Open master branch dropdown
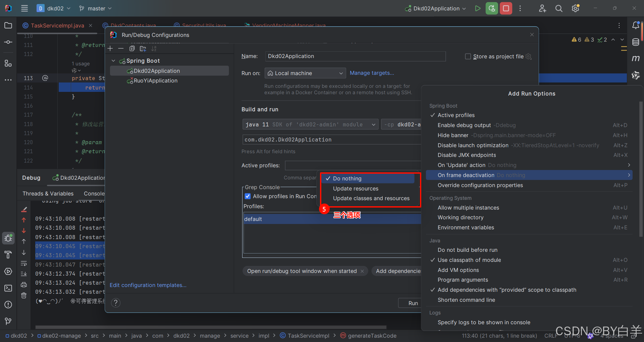The height and width of the screenshot is (342, 644). point(95,8)
